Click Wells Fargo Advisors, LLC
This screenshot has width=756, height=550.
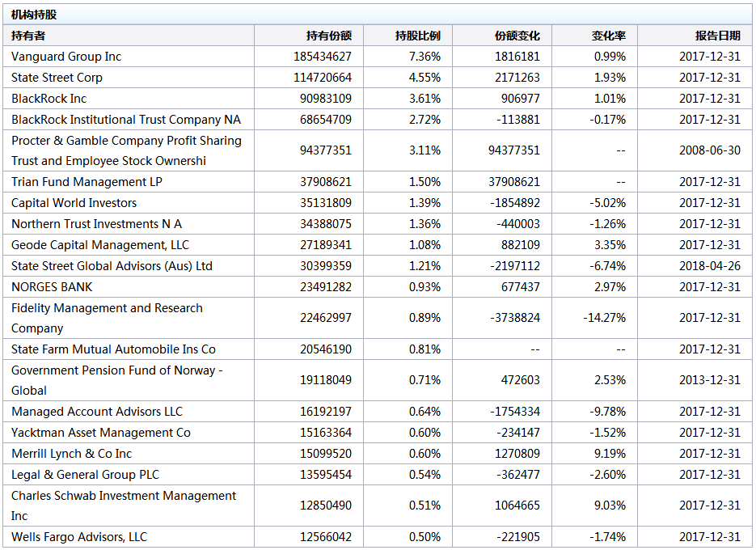79,537
